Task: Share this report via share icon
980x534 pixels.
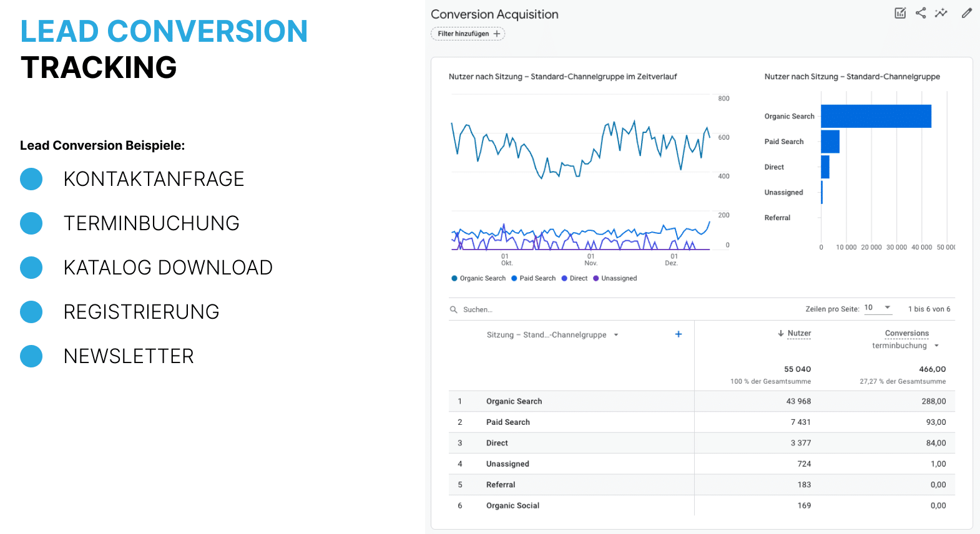Action: (921, 13)
